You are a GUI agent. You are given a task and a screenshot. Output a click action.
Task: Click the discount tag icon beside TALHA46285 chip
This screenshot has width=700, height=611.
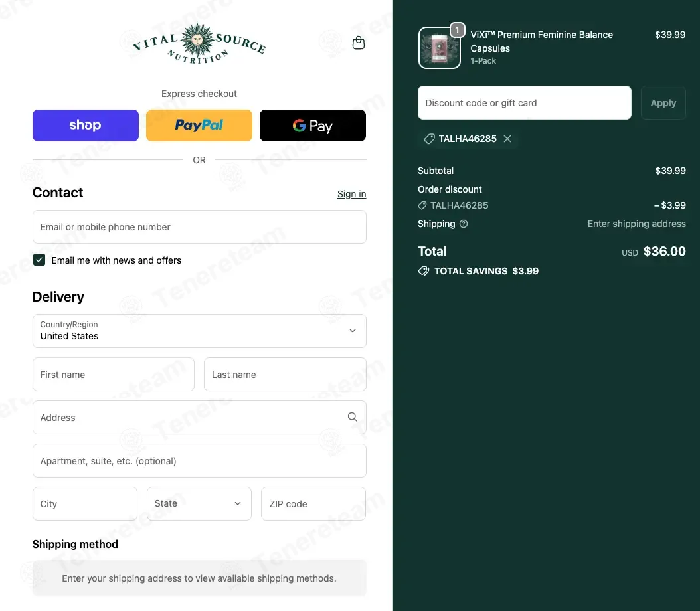(429, 139)
